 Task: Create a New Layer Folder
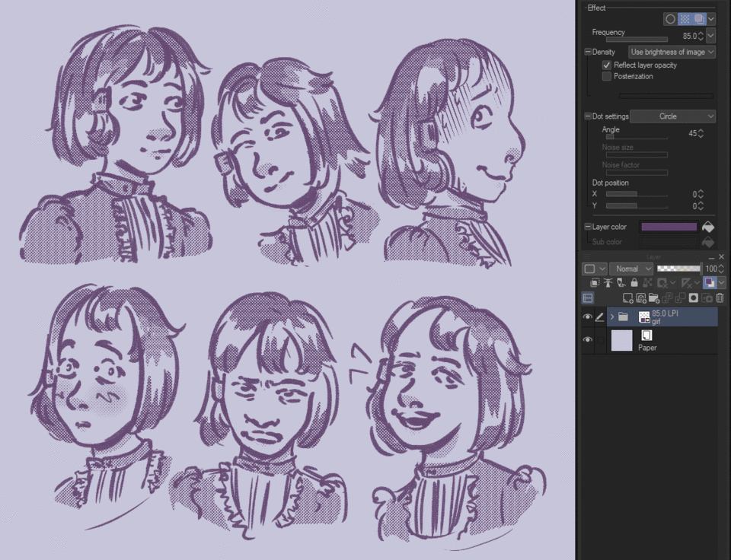653,297
